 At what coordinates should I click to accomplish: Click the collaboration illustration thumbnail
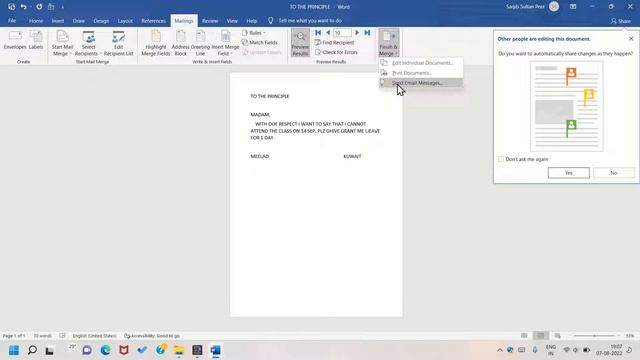567,107
